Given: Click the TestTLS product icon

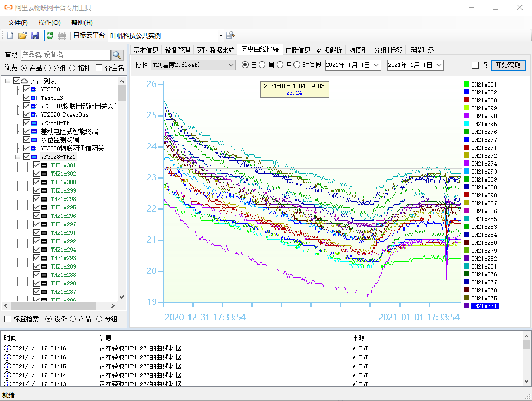Looking at the screenshot, I should coord(34,98).
